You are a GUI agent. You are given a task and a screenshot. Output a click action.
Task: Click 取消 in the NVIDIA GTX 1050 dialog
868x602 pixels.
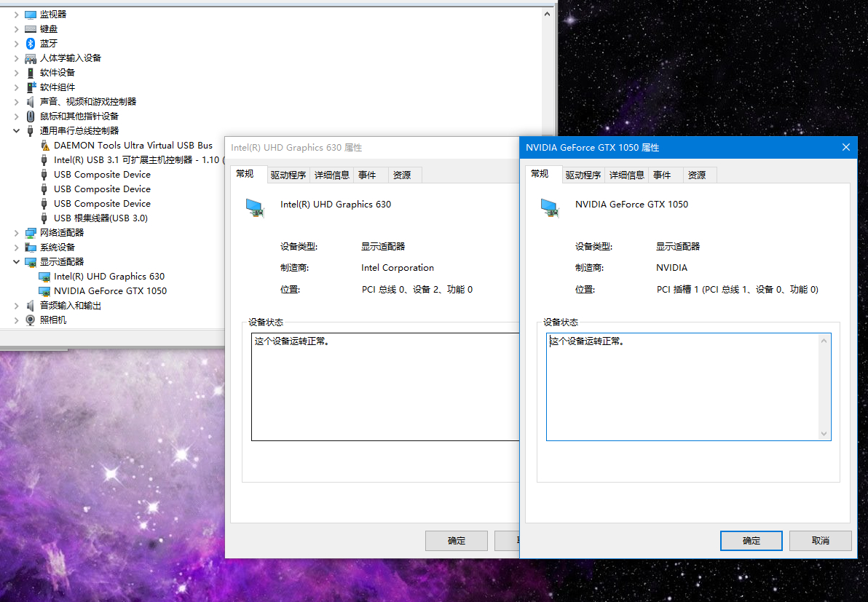pyautogui.click(x=821, y=541)
